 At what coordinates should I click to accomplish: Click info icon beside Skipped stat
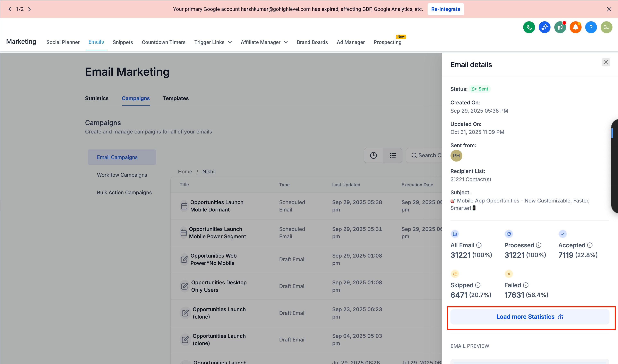pos(478,285)
